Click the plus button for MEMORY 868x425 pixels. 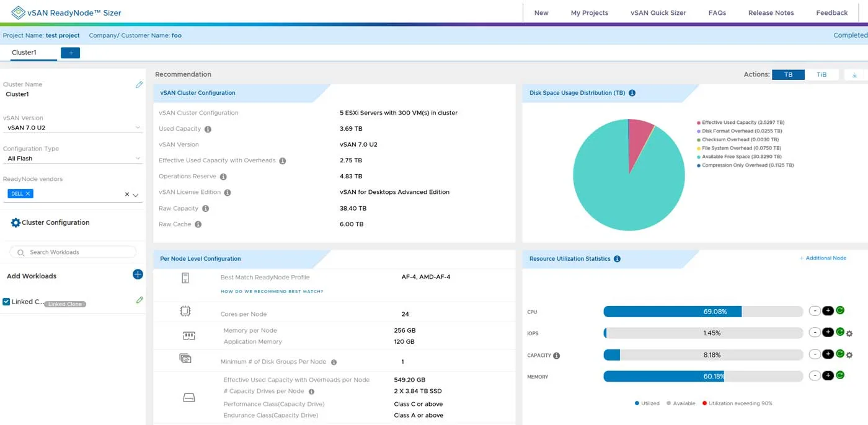(x=828, y=375)
